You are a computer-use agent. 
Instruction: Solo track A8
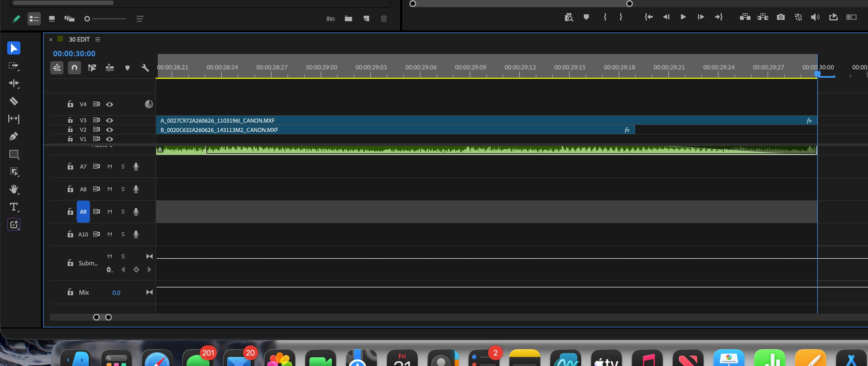coord(123,189)
